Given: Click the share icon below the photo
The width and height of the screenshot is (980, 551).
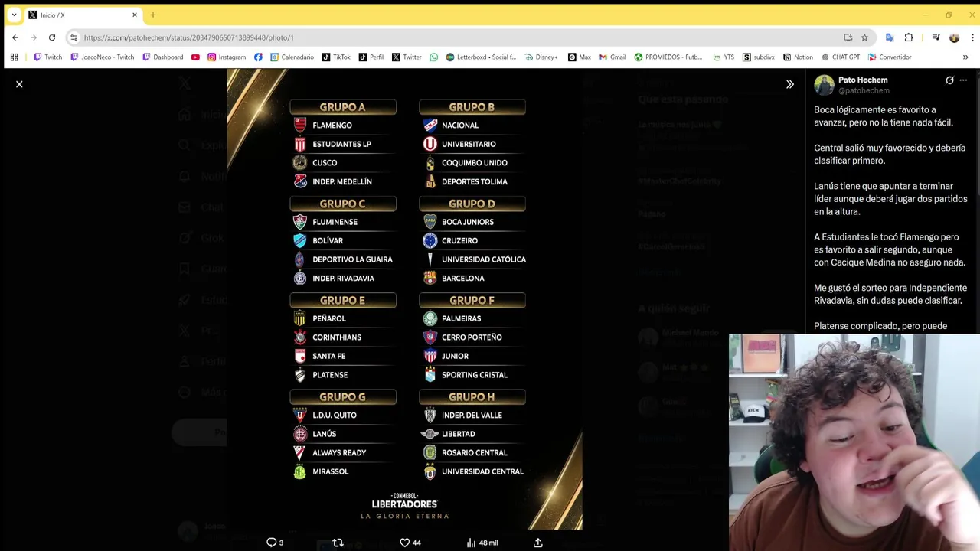Looking at the screenshot, I should pyautogui.click(x=538, y=543).
